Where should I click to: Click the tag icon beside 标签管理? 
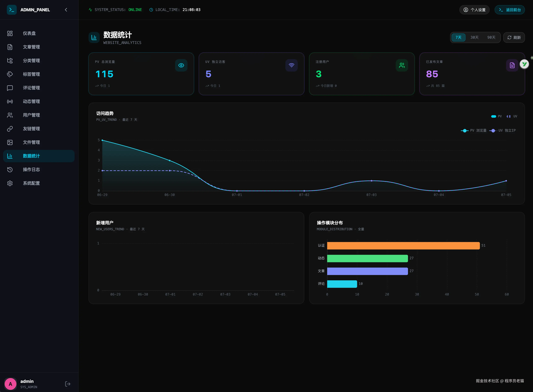click(10, 74)
